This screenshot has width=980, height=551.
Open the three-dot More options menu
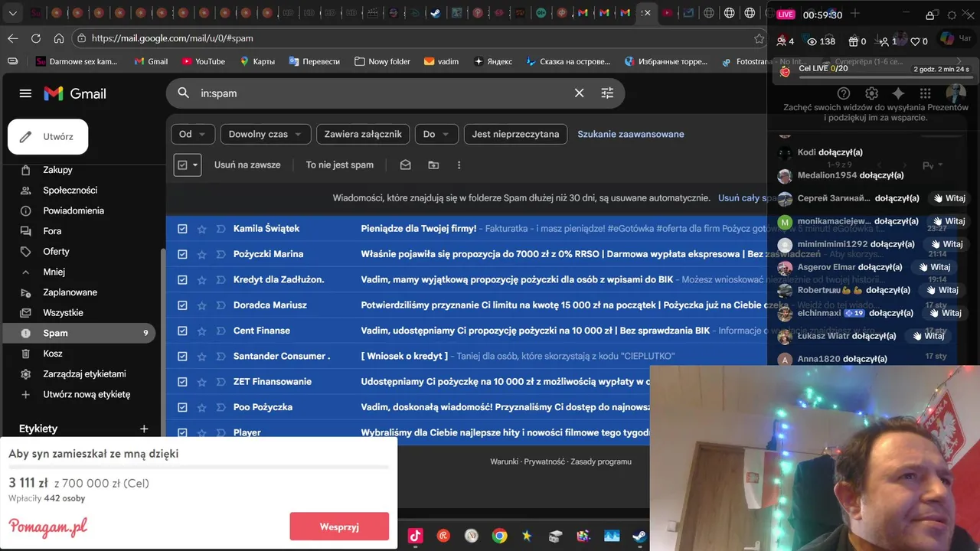tap(459, 165)
